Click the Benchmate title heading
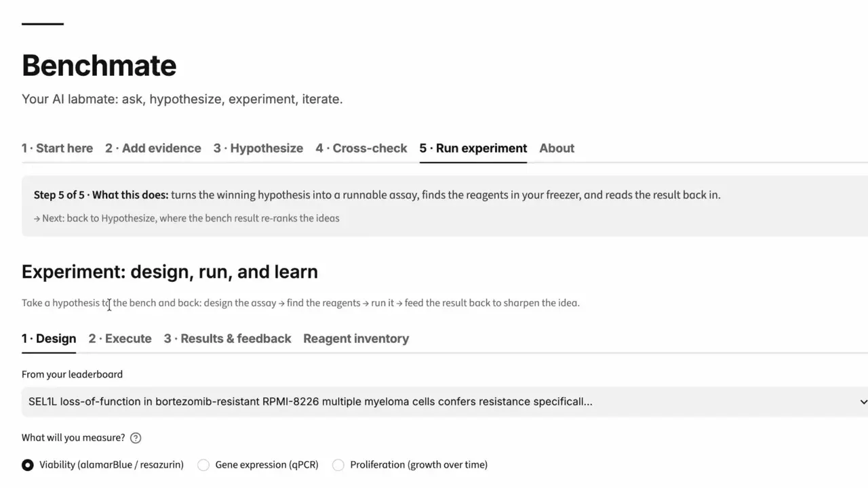Viewport: 868px width, 488px height. click(x=99, y=65)
